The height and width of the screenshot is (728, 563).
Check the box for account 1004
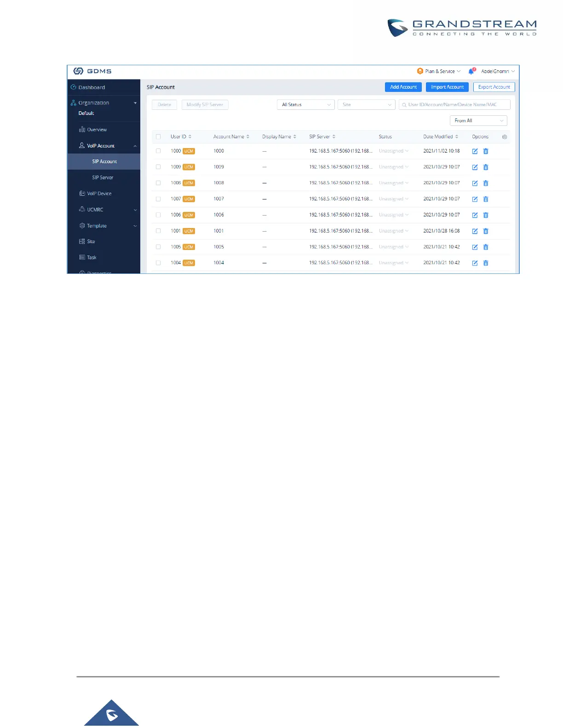click(158, 263)
